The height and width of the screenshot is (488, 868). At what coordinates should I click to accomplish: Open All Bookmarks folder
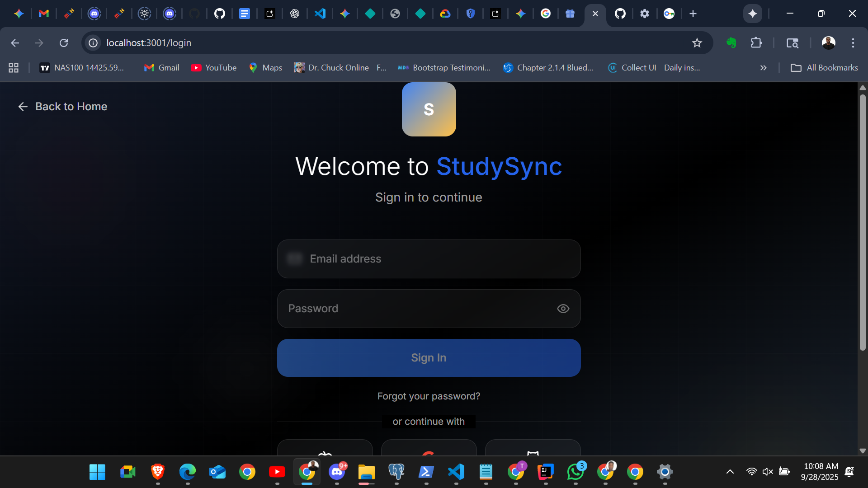point(824,68)
